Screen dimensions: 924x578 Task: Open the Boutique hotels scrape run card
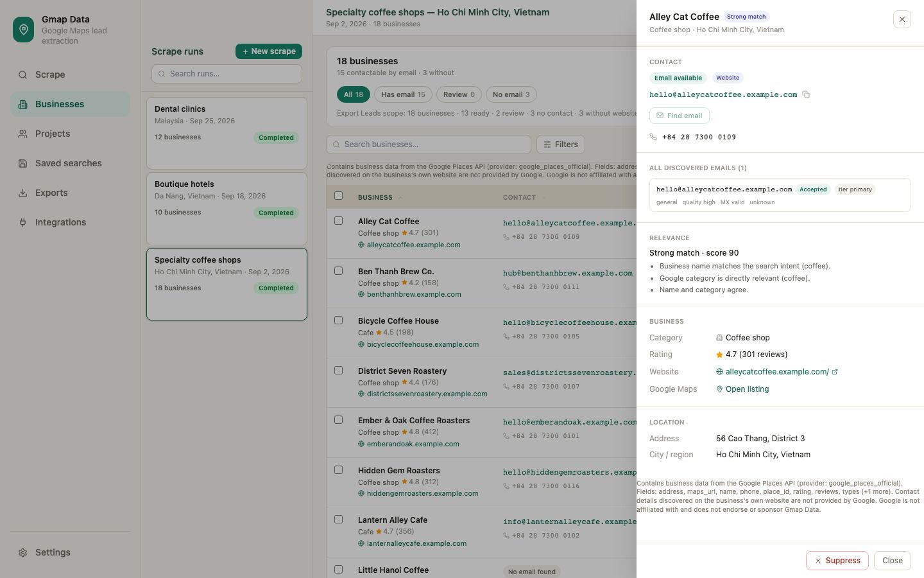coord(227,208)
